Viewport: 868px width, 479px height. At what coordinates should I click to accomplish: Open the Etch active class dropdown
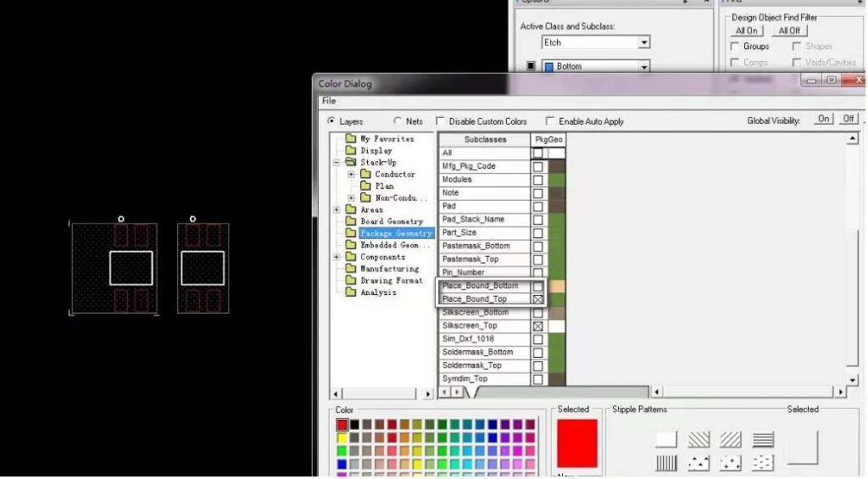click(x=644, y=42)
